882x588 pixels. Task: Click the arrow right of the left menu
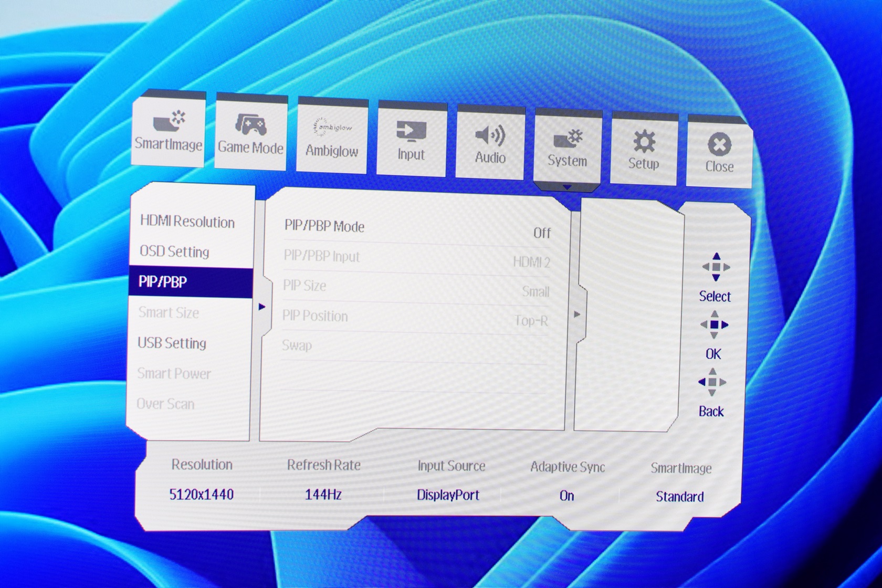point(262,307)
